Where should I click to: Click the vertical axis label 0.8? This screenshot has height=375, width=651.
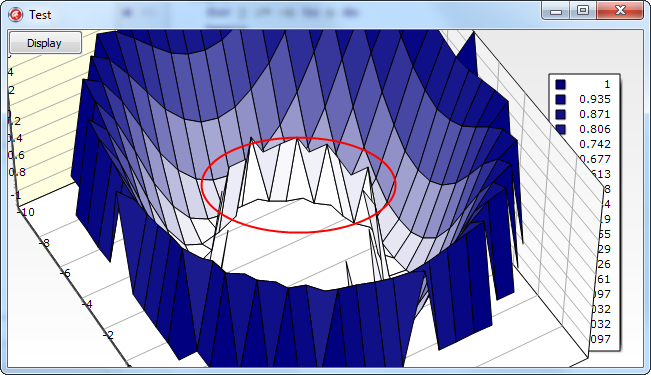click(x=17, y=172)
